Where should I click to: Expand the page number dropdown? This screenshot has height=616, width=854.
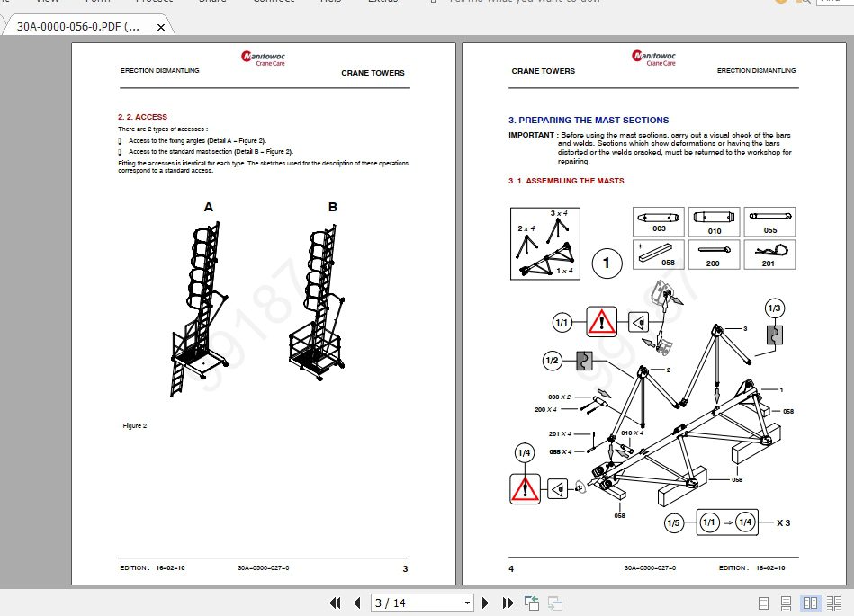467,603
